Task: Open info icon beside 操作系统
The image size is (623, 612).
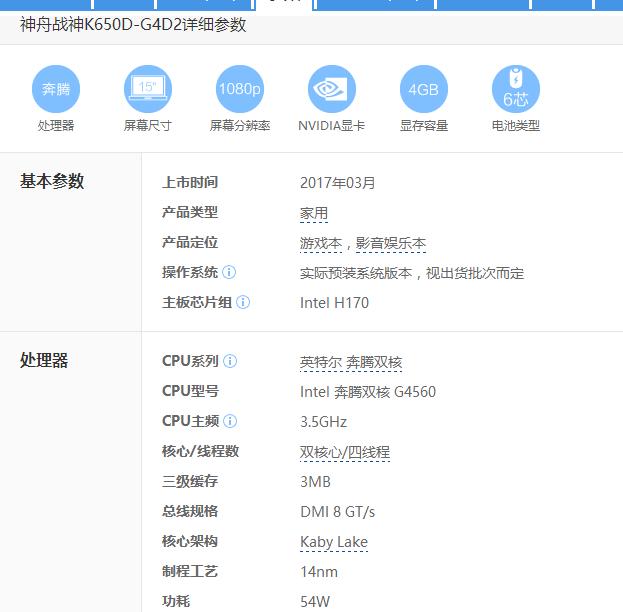Action: (x=229, y=272)
